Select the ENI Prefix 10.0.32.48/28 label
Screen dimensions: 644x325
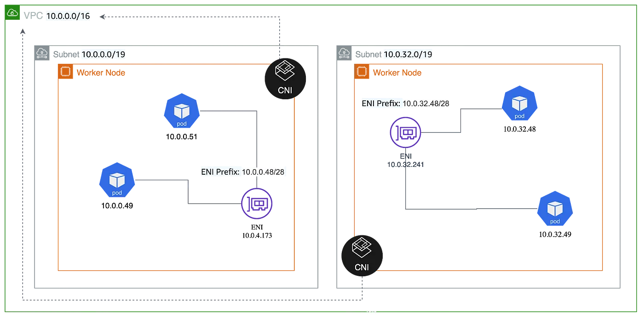click(406, 104)
